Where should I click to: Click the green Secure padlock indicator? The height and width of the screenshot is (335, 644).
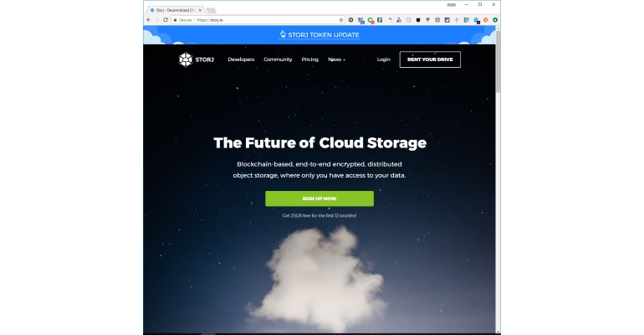[x=183, y=20]
